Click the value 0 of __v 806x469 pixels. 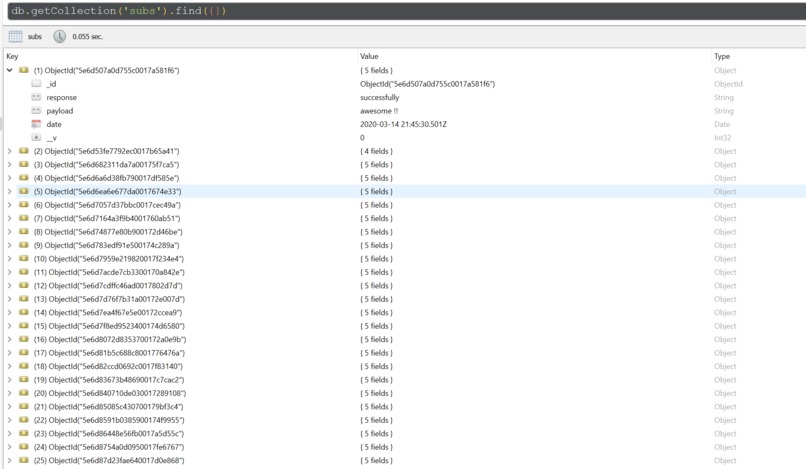pos(362,138)
